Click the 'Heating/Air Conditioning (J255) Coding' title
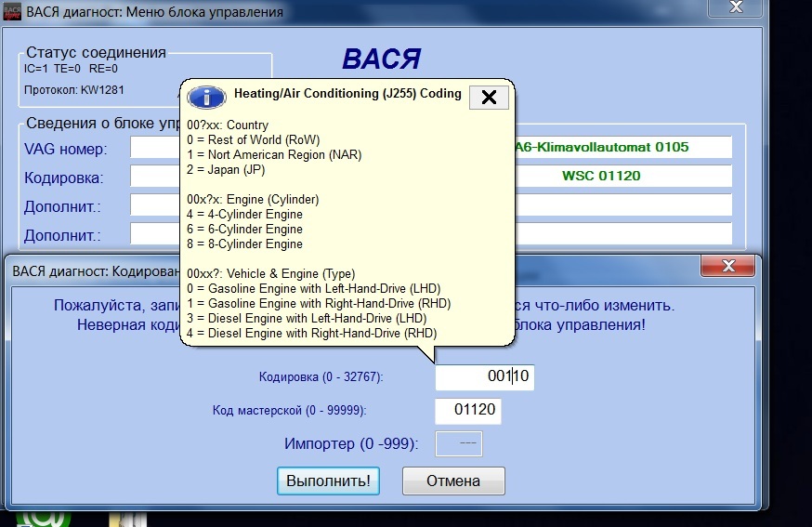 tap(347, 93)
